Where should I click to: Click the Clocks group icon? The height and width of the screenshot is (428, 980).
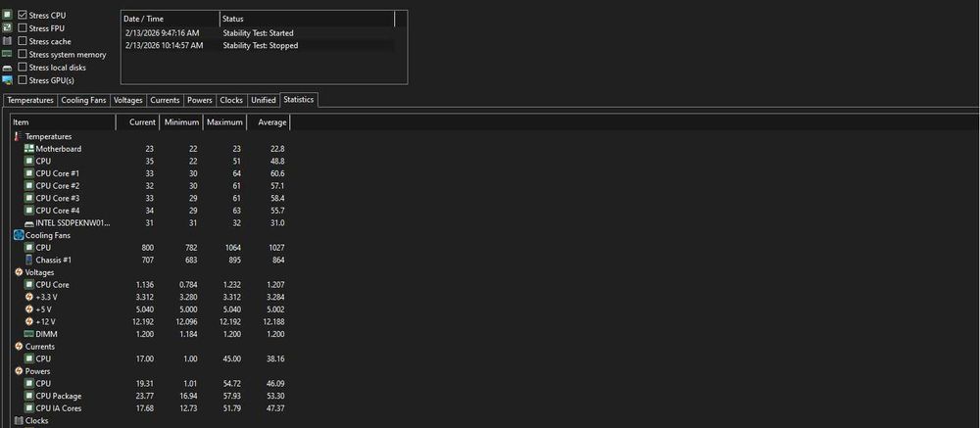[18, 420]
